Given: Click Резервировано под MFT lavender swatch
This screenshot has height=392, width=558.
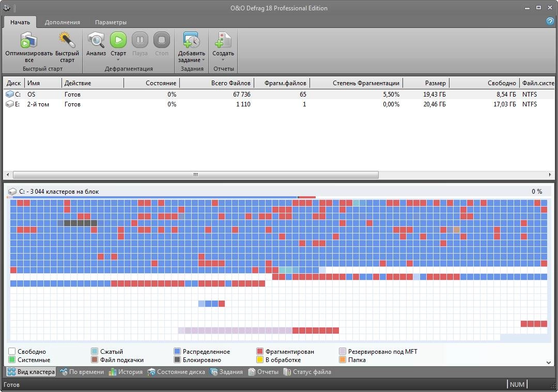Looking at the screenshot, I should pyautogui.click(x=343, y=351).
